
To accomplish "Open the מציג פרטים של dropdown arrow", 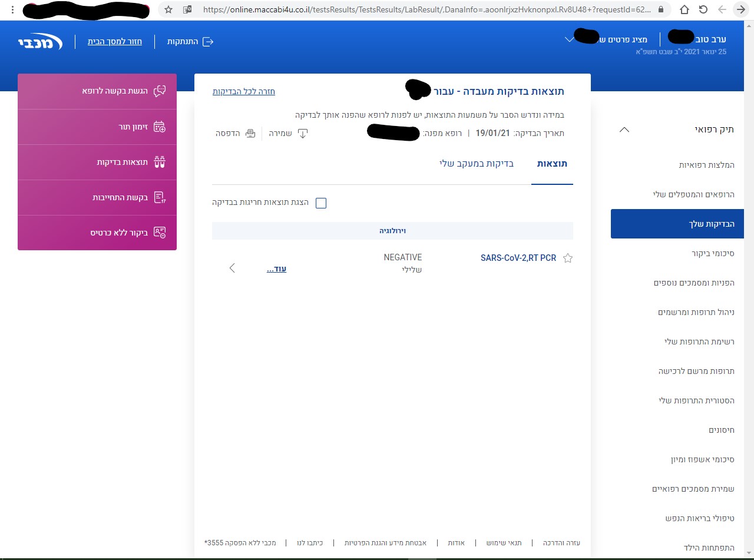I will (x=569, y=39).
